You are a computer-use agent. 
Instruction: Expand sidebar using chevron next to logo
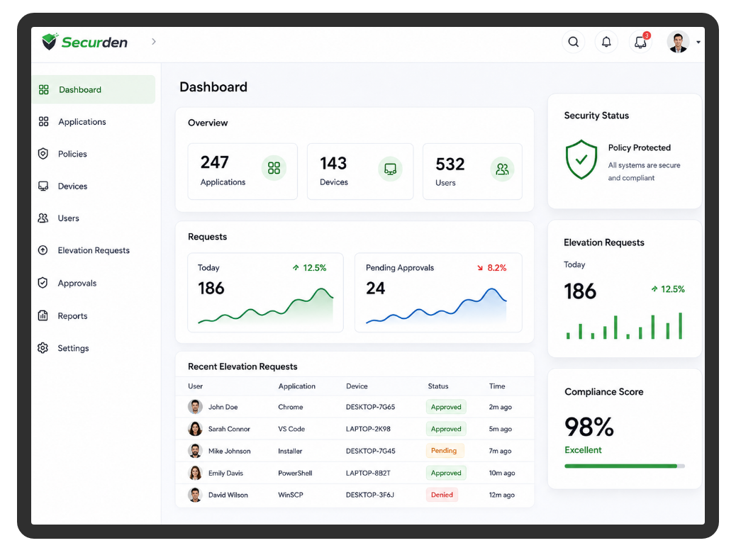pos(153,41)
